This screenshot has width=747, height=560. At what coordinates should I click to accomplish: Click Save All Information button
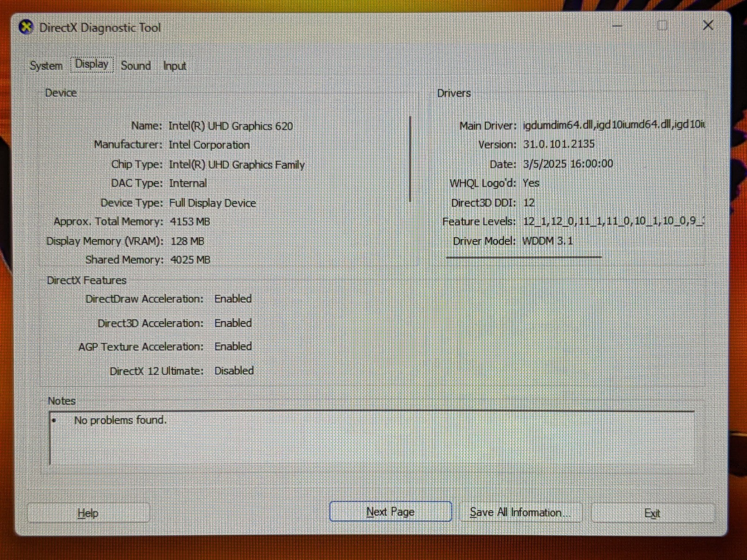(x=520, y=512)
